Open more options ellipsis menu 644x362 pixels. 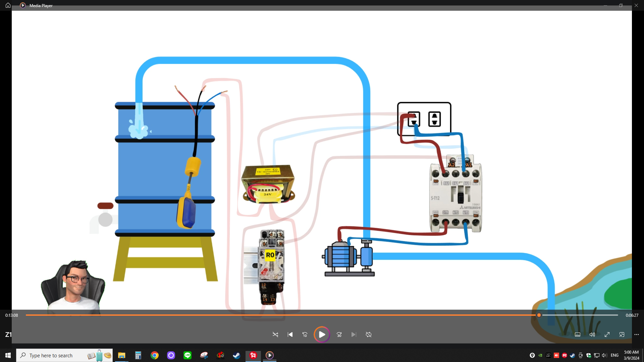[637, 335]
